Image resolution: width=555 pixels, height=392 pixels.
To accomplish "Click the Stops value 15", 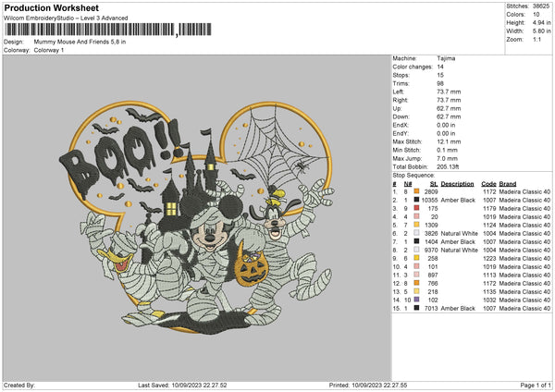I will pos(440,75).
